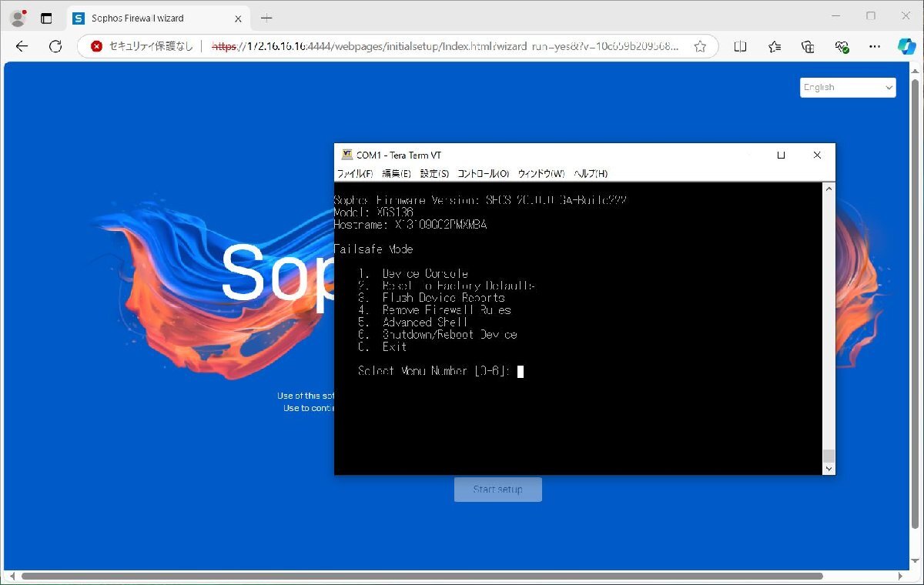Open the コントロール(O) menu in Tera Term

484,174
